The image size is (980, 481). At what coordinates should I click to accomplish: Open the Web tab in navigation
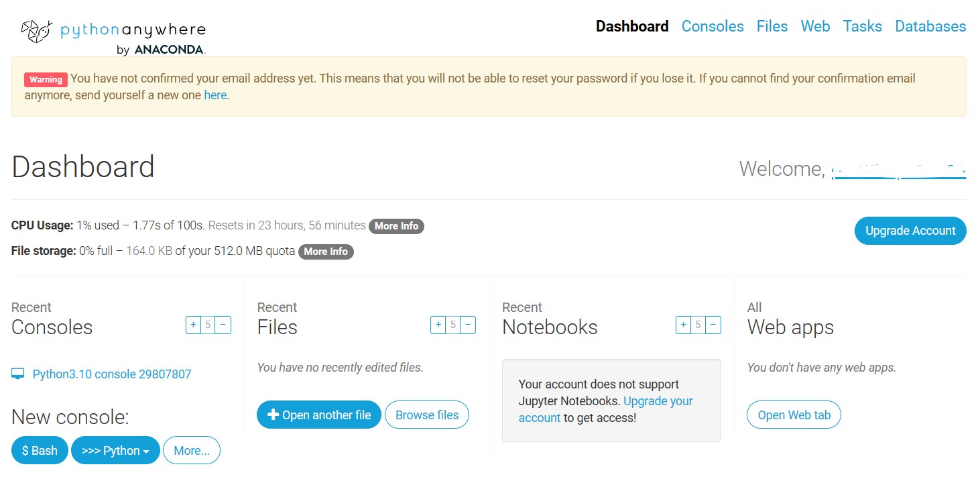815,26
